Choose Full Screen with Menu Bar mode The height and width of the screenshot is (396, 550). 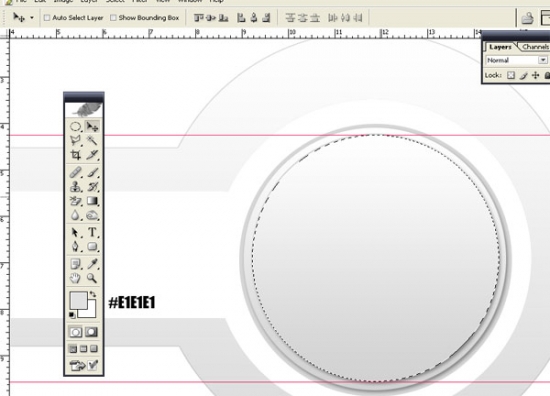[83, 349]
